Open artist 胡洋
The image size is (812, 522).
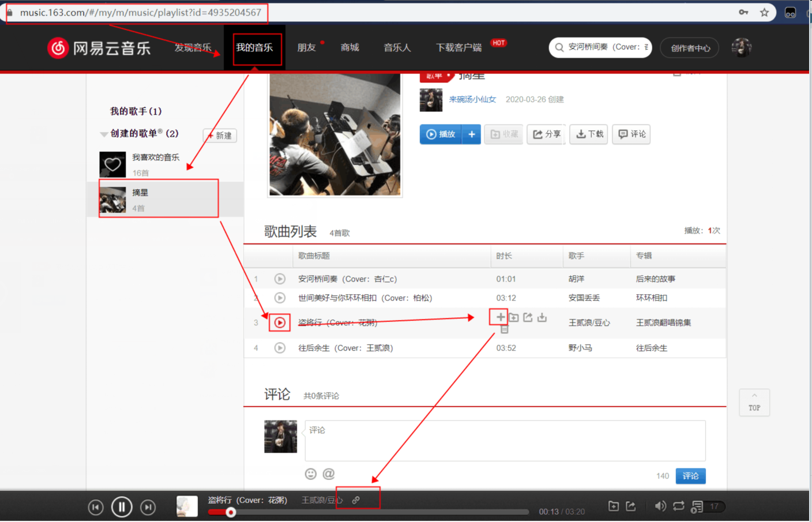[576, 279]
